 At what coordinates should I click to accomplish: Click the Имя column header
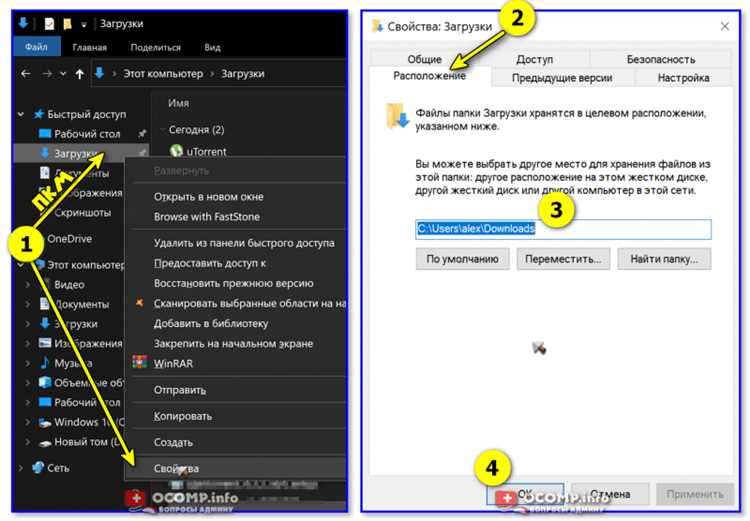tap(178, 103)
